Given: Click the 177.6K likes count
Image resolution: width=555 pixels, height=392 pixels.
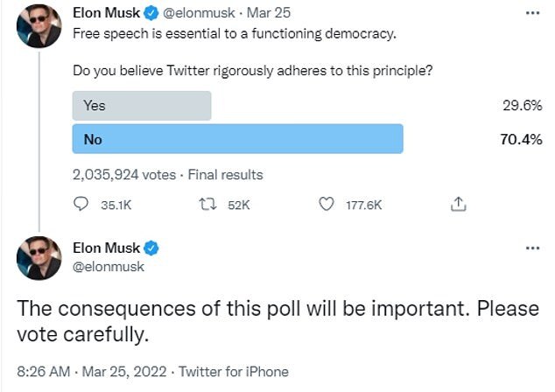Looking at the screenshot, I should click(x=364, y=206).
